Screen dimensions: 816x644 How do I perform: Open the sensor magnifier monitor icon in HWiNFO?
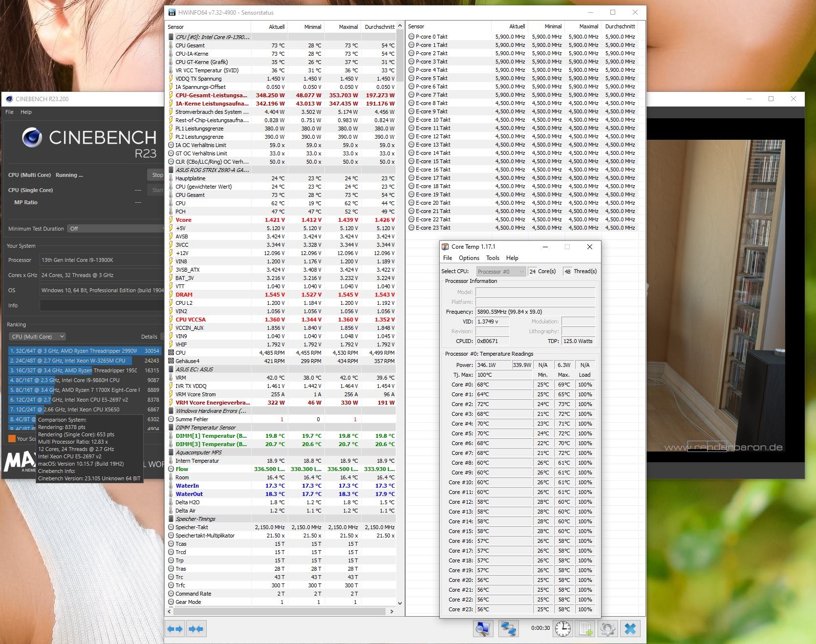(483, 629)
